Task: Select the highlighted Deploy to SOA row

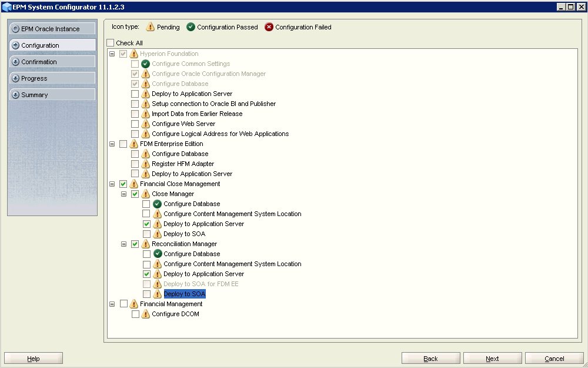Action: point(185,294)
